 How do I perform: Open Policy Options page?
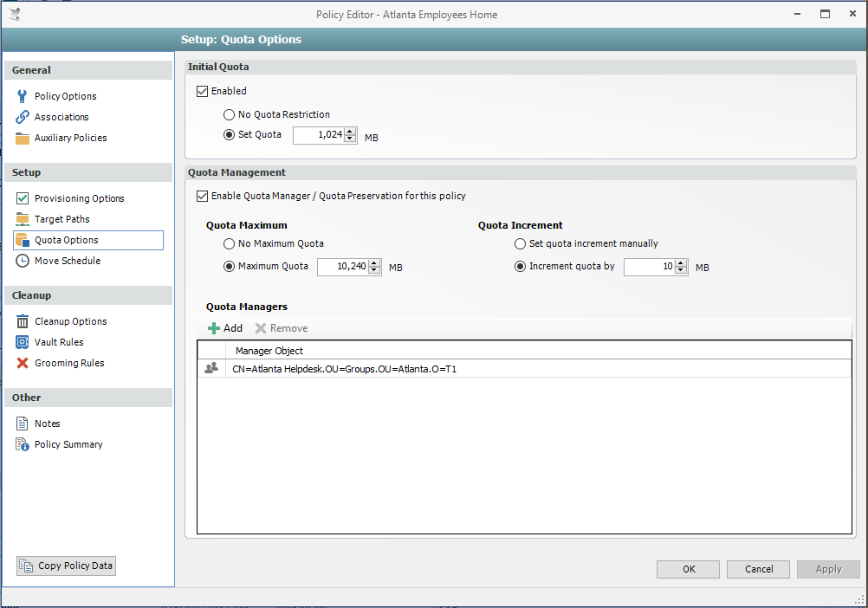pos(65,96)
